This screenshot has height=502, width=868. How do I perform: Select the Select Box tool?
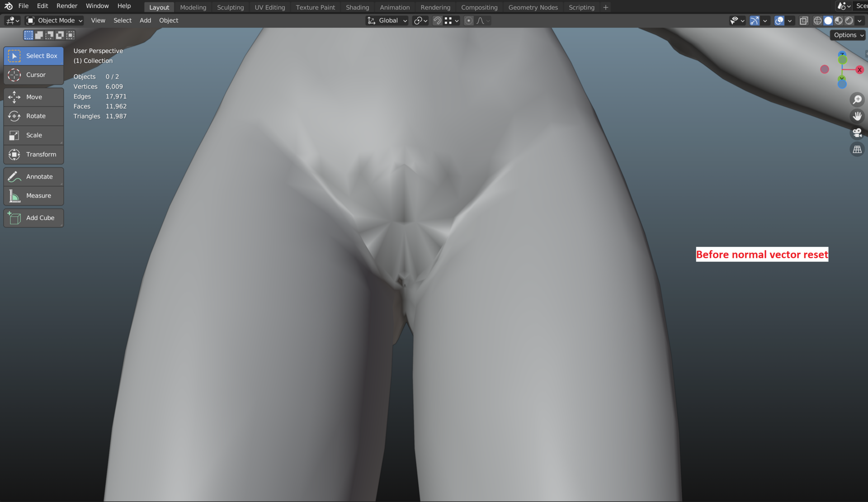click(x=33, y=56)
